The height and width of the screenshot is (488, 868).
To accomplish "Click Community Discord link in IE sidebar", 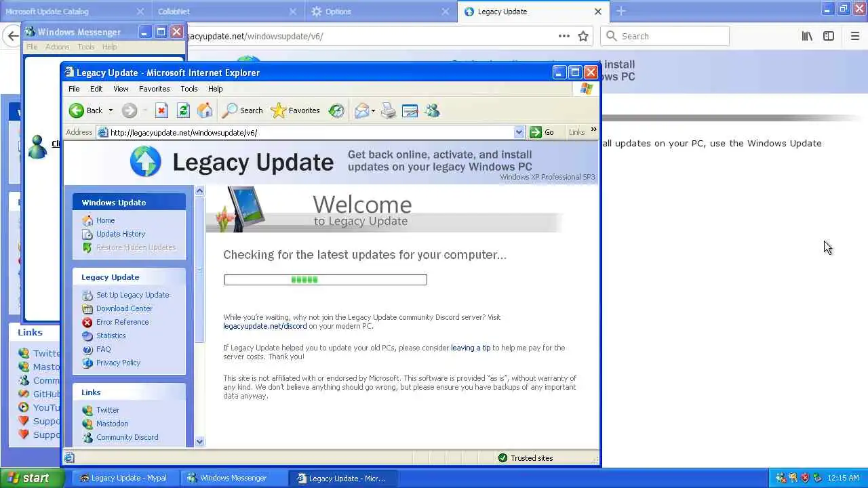I will pyautogui.click(x=127, y=437).
